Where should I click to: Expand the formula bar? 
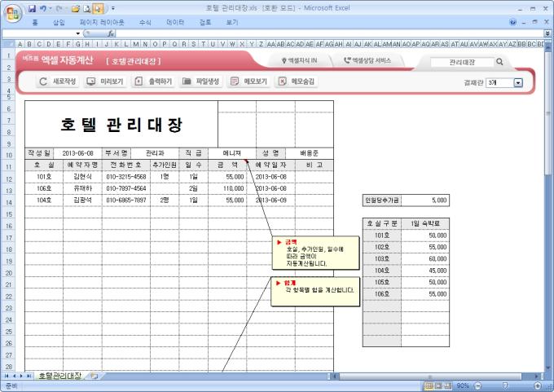[x=547, y=33]
